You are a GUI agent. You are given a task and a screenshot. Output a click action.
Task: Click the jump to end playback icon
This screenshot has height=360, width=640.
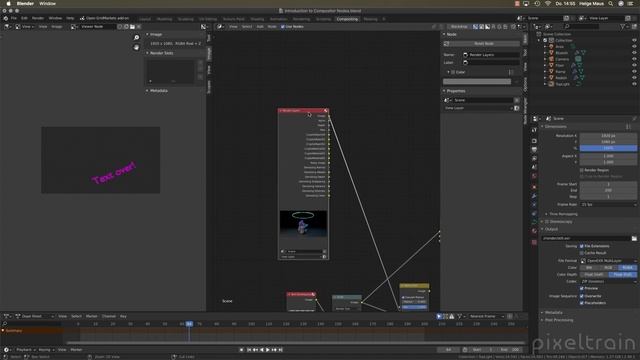pos(280,350)
